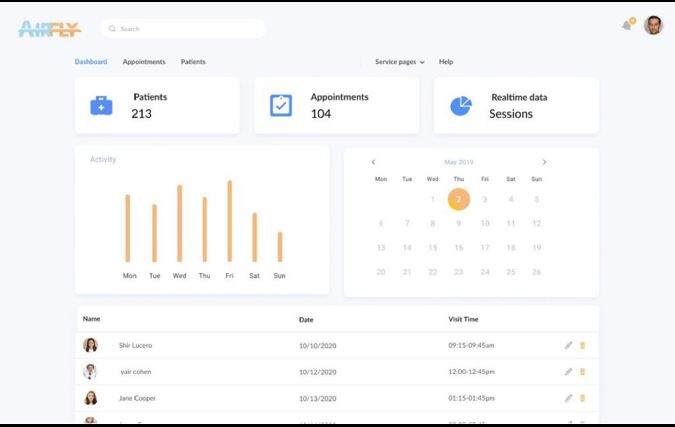Delete Jane Cooper's appointment row

pos(582,397)
